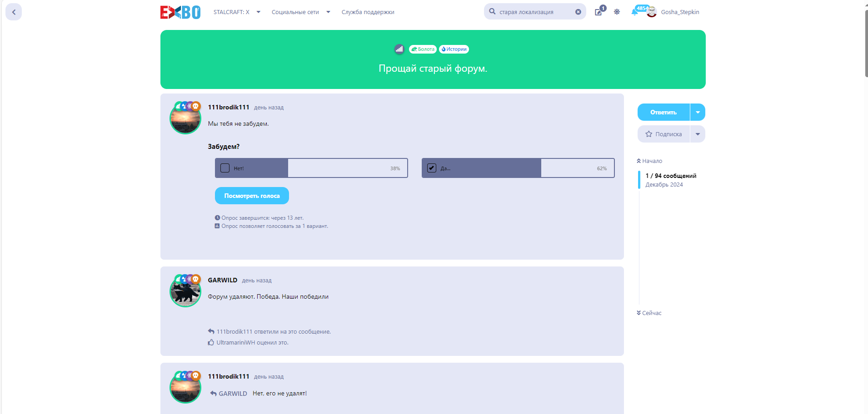Open the 111brodik111 username on the third post

pos(229,376)
